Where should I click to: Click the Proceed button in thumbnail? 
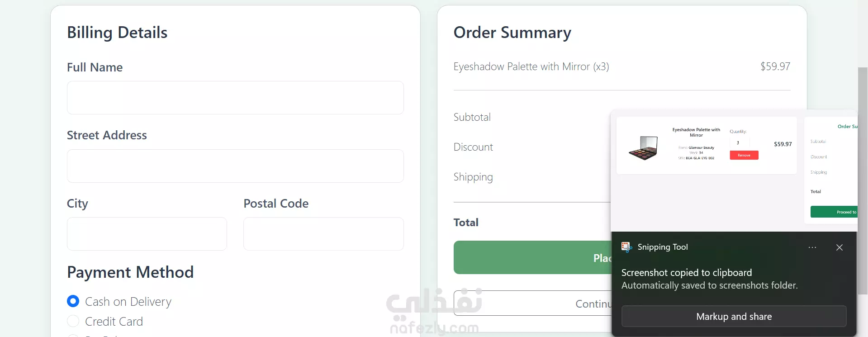pyautogui.click(x=834, y=212)
